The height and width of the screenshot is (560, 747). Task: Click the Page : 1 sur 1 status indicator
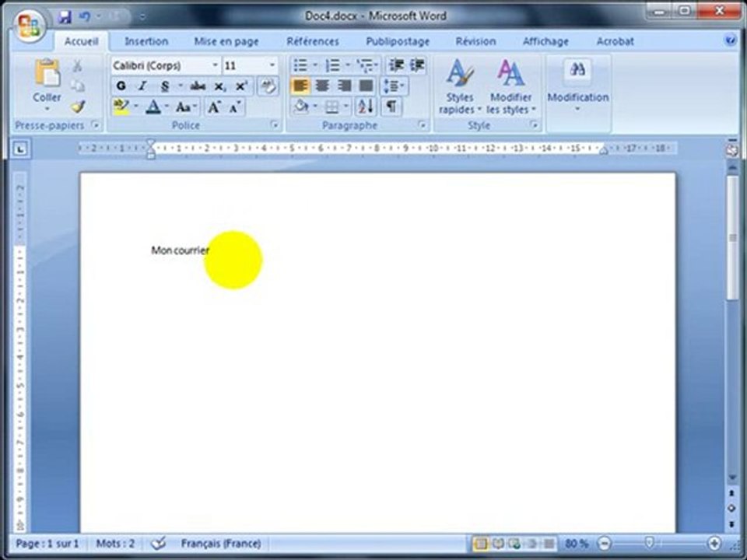coord(47,544)
